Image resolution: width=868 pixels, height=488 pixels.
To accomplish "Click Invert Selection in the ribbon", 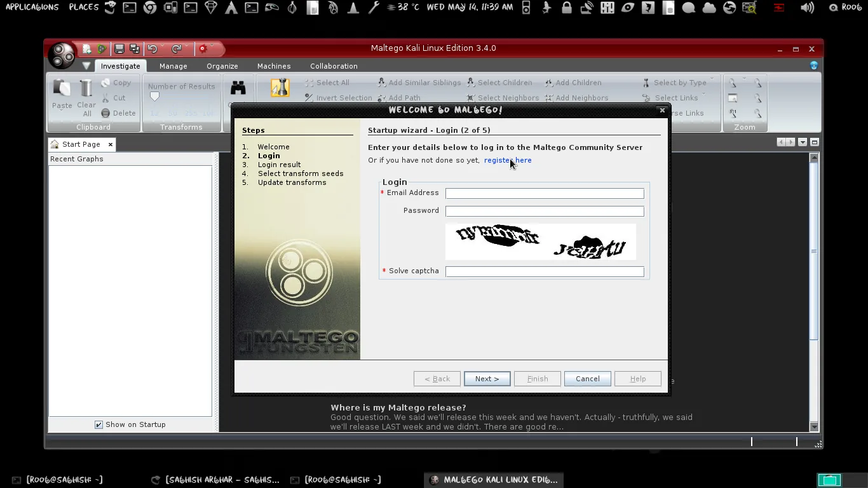I will (338, 98).
